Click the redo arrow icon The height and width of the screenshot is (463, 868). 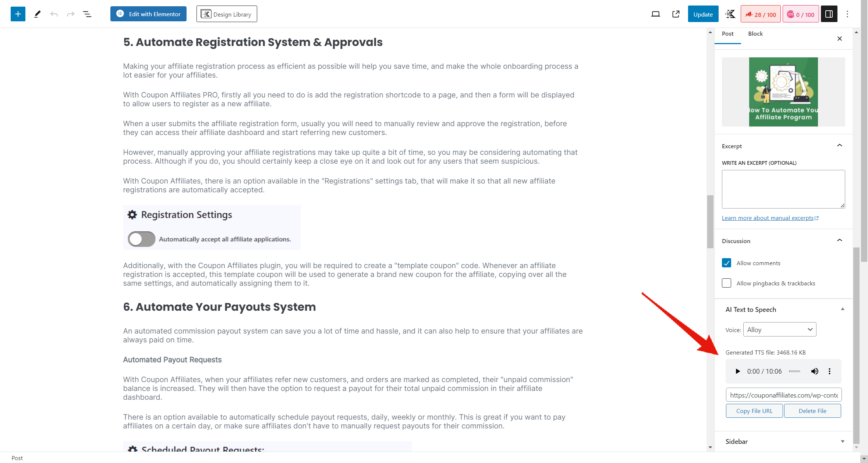point(71,14)
